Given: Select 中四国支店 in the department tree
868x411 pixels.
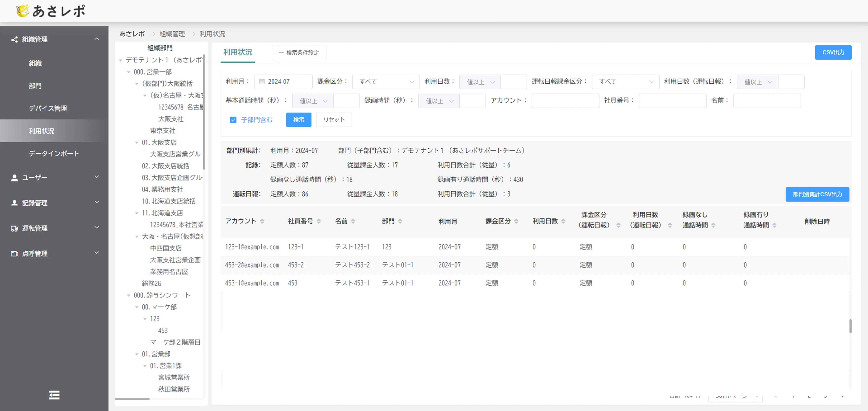Looking at the screenshot, I should pos(166,248).
